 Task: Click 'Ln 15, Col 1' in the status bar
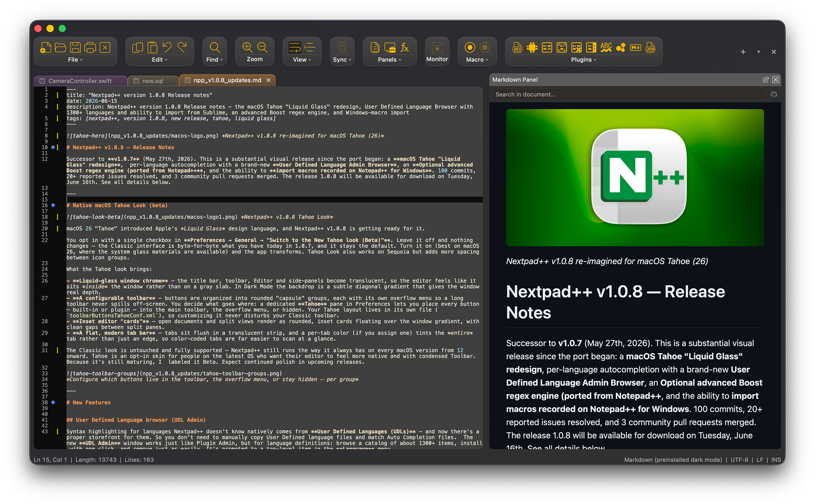(x=50, y=460)
